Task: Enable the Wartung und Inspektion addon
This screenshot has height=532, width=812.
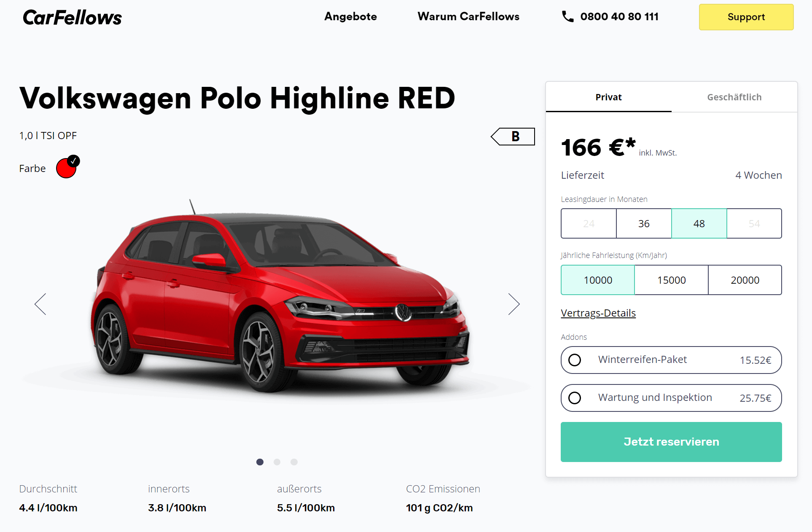Action: pos(671,398)
